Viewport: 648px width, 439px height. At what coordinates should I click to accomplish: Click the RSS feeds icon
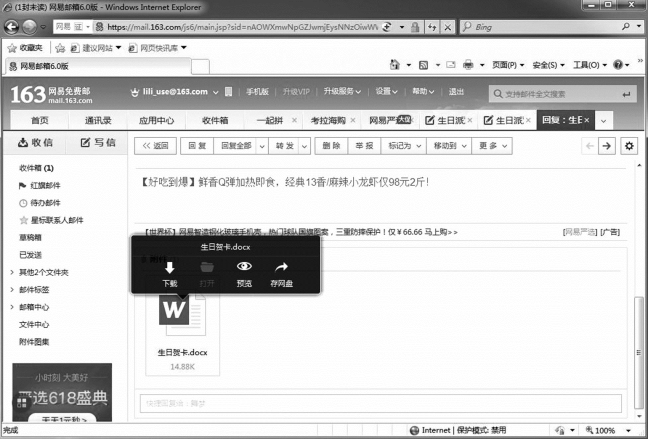click(x=424, y=65)
